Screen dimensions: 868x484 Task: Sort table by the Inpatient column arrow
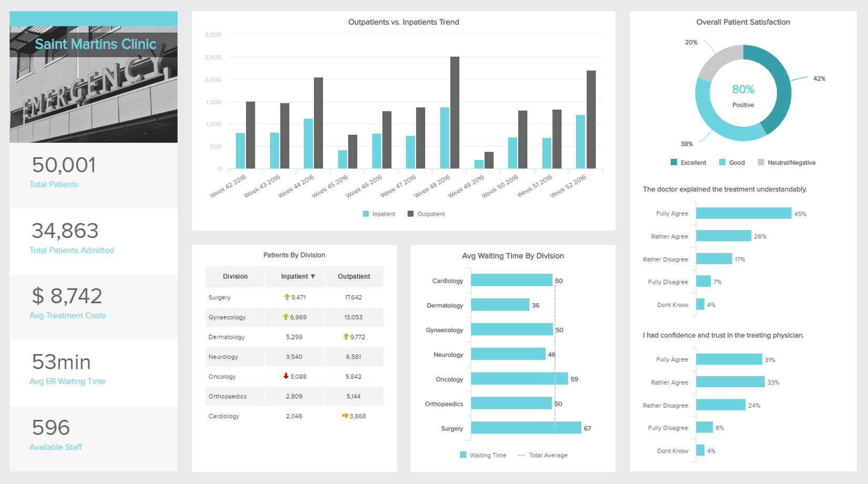coord(313,276)
